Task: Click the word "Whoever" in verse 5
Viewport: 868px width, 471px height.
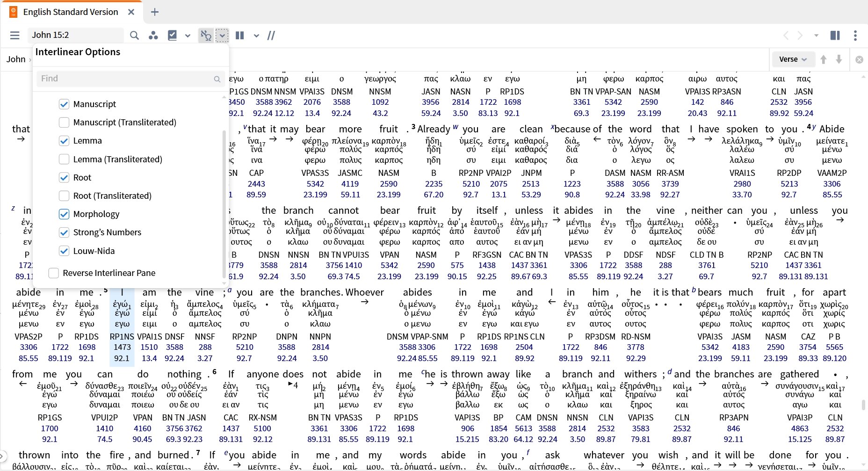Action: (365, 292)
